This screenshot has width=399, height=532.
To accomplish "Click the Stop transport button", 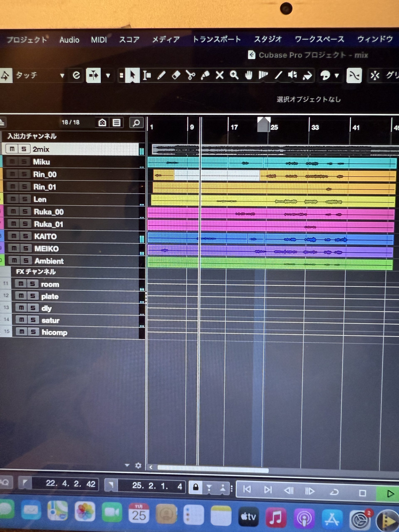I will coord(362,493).
